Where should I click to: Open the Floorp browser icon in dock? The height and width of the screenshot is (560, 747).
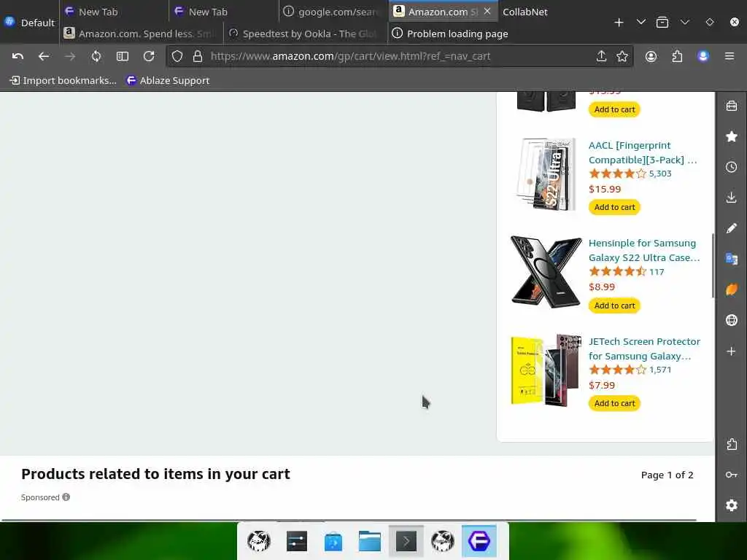(x=479, y=542)
